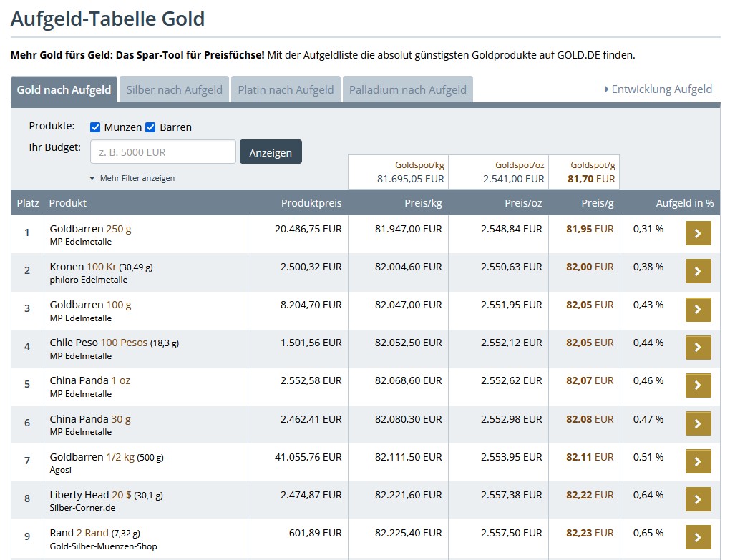730x560 pixels.
Task: Open China Panda 1 oz arrow button
Action: click(x=698, y=385)
